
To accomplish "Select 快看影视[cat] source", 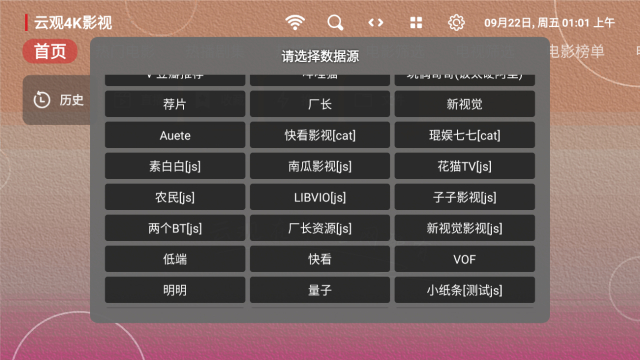I will (x=320, y=135).
